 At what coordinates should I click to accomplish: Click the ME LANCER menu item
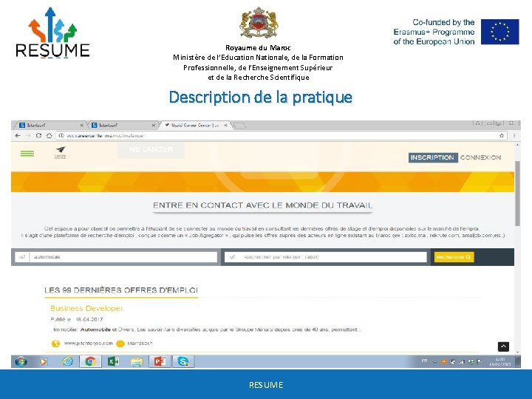coord(151,149)
